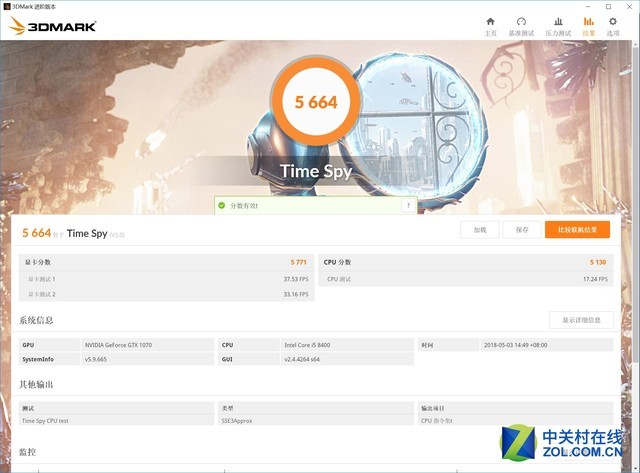Close the 3DMark window
The height and width of the screenshot is (473, 640).
coord(629,7)
